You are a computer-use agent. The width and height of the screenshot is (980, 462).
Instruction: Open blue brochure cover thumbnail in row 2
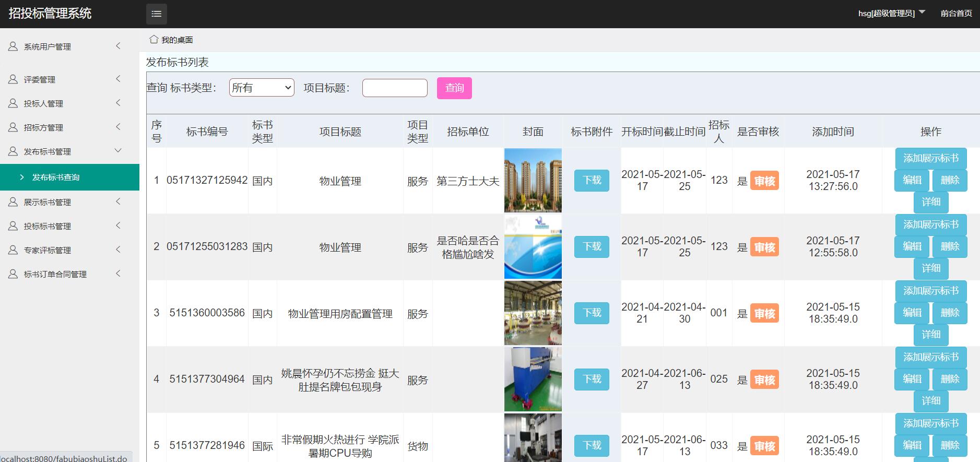click(x=533, y=247)
